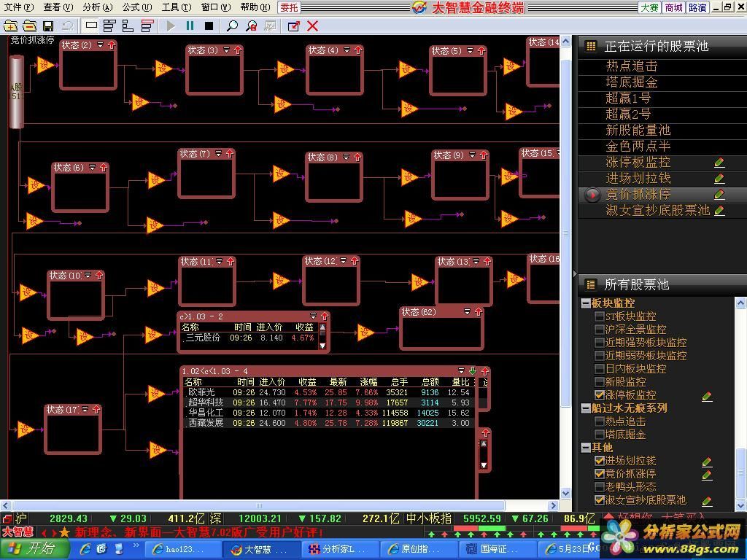Enable 近期强势板块监控 checkbox
The width and height of the screenshot is (747, 560).
600,343
